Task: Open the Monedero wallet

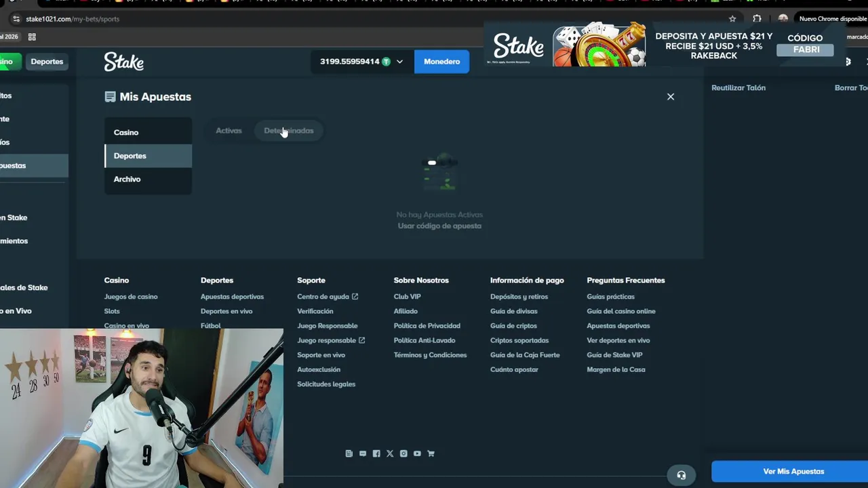Action: coord(441,62)
